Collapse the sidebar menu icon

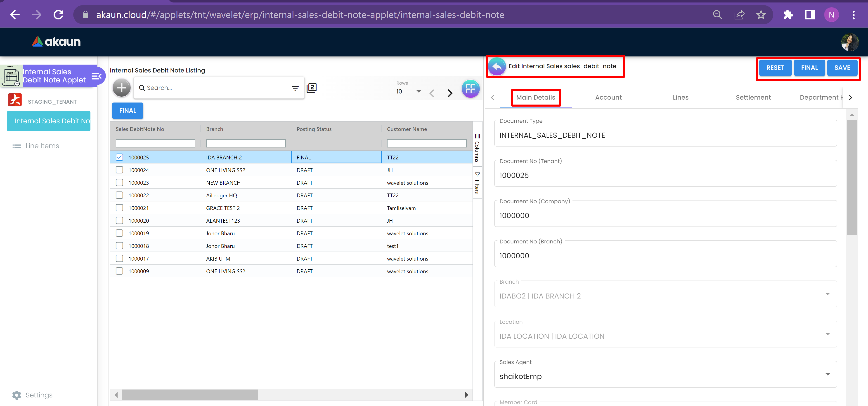(96, 76)
